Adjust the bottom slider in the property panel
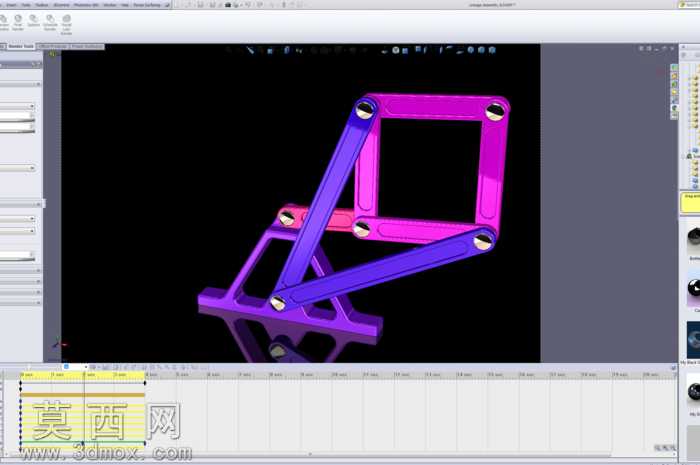Image resolution: width=700 pixels, height=465 pixels. point(17,258)
